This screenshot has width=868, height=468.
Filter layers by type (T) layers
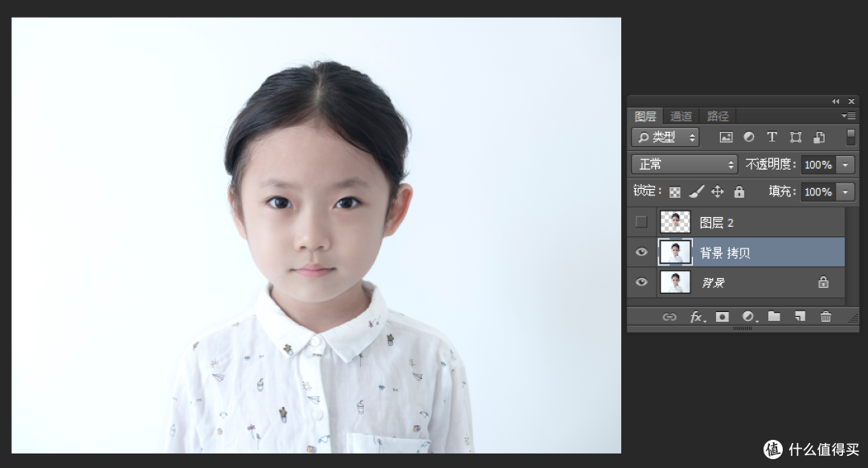tap(772, 138)
